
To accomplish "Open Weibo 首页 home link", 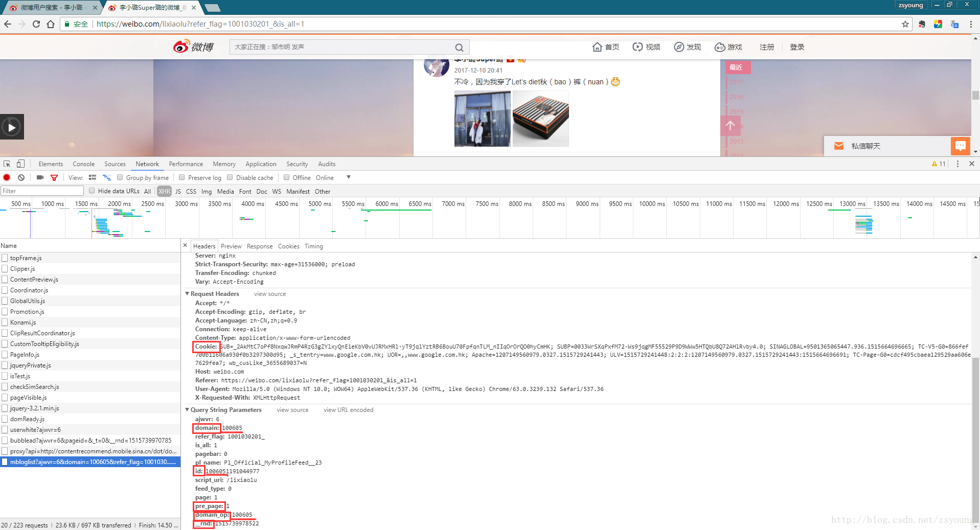I will coord(606,47).
